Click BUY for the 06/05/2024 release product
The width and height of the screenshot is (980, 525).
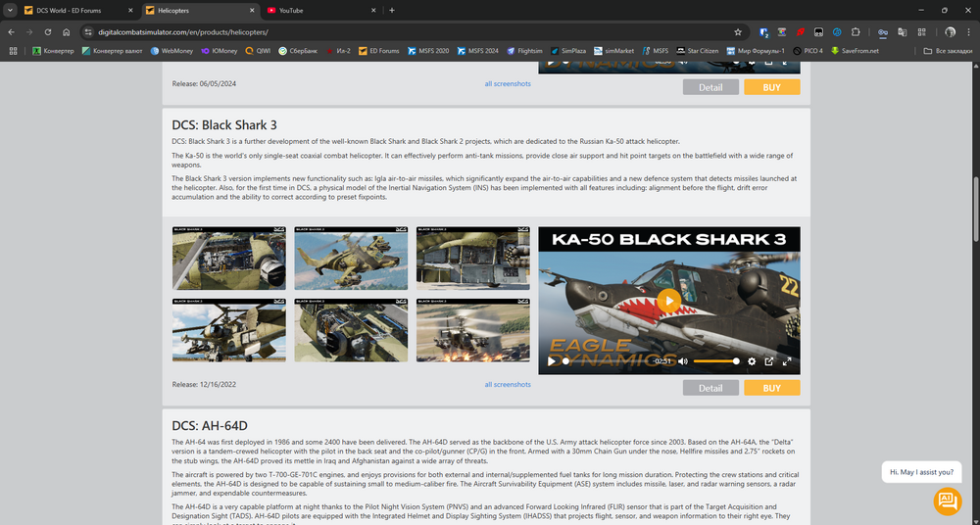pos(772,87)
